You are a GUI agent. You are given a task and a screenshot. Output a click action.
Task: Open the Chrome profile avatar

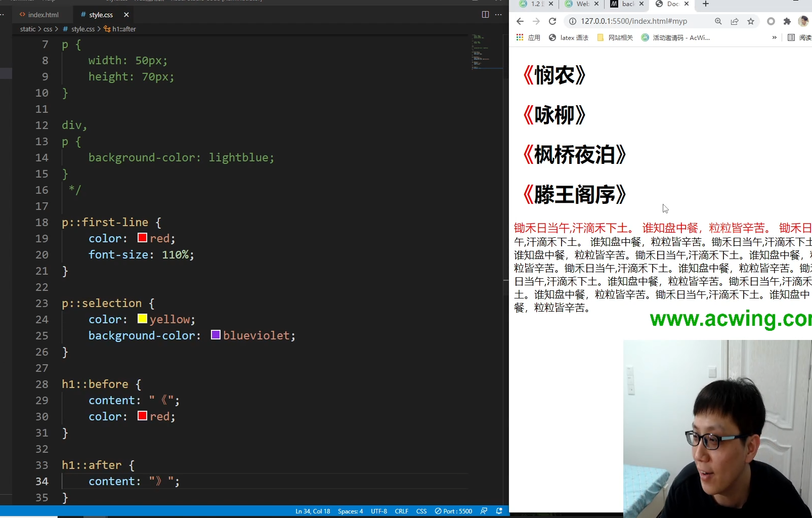pyautogui.click(x=803, y=21)
